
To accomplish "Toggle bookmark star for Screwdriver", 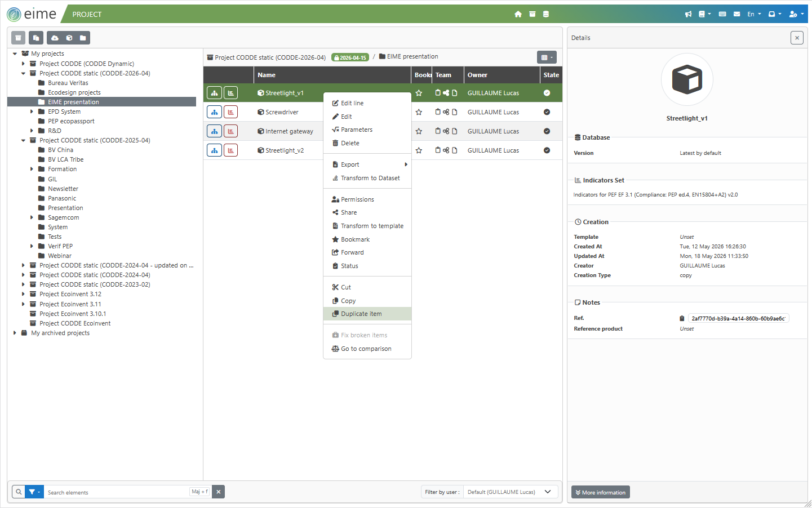I will coord(419,112).
